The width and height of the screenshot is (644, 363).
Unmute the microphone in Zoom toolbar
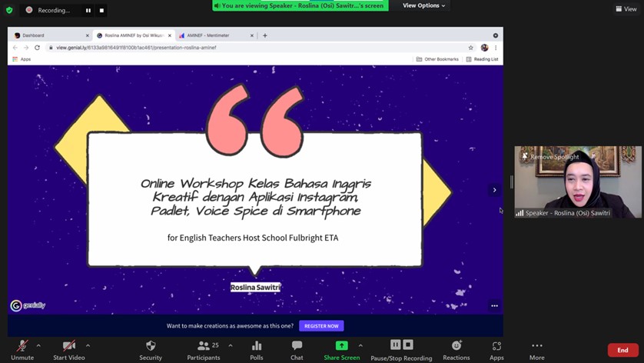coord(22,350)
